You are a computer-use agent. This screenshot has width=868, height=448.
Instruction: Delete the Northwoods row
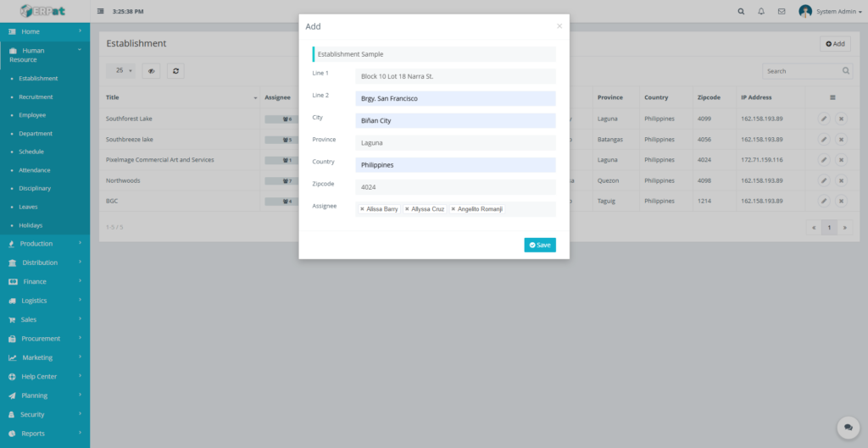(x=841, y=180)
